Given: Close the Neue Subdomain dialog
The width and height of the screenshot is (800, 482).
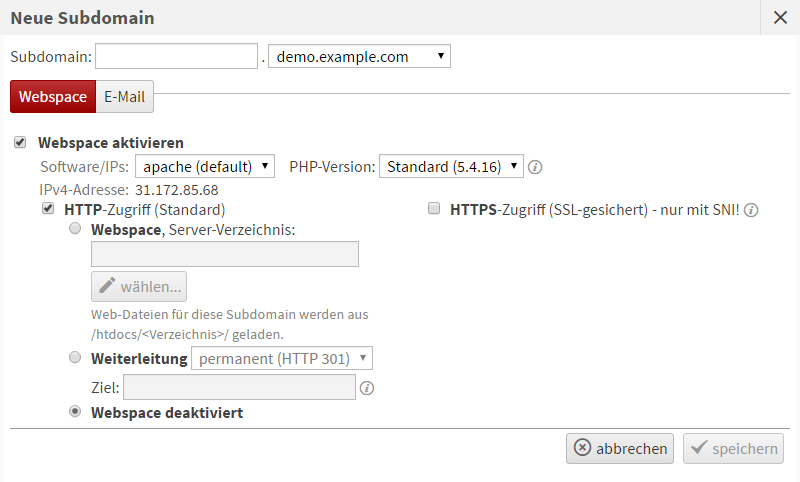Looking at the screenshot, I should (780, 17).
